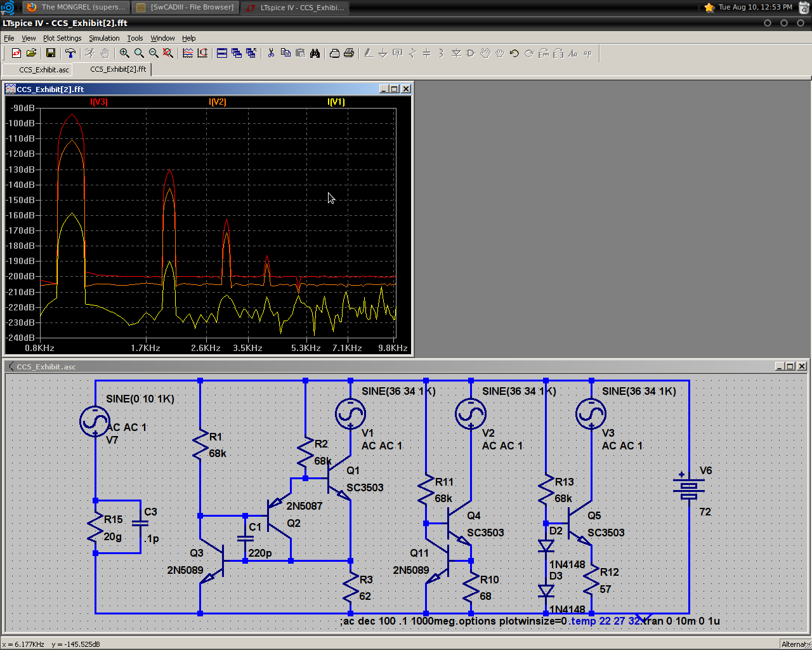Click the Cut scissors icon

tap(271, 53)
